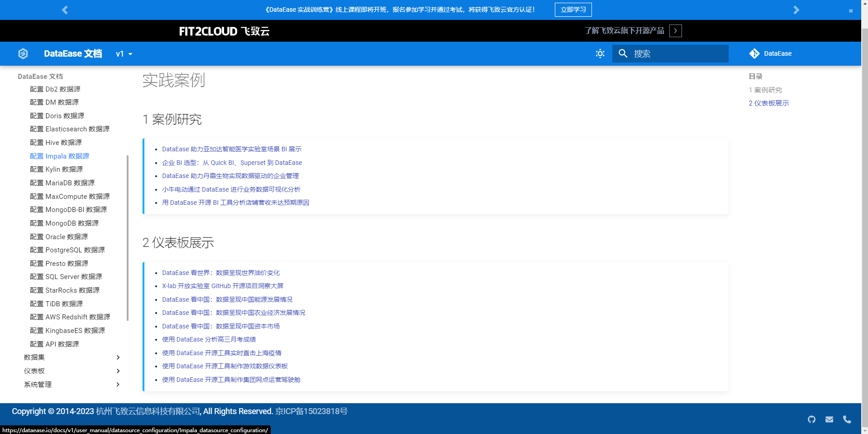The image size is (868, 434).
Task: Click inside the 搜索 search field
Action: tap(674, 53)
